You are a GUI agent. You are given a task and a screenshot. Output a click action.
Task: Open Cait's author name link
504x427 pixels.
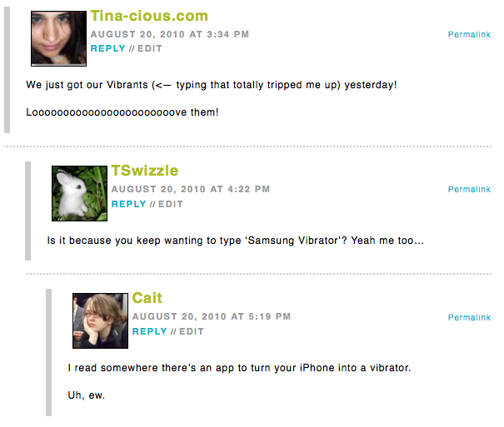pos(147,298)
